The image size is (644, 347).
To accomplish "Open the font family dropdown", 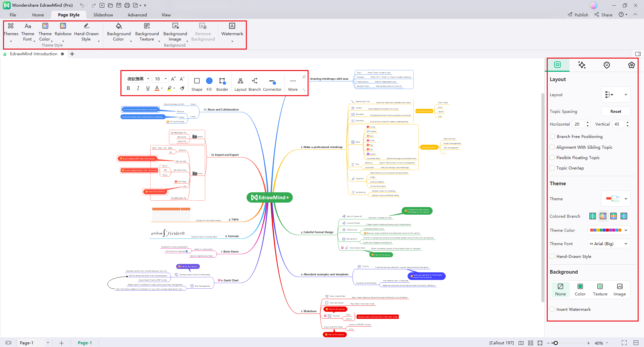I will coord(138,79).
